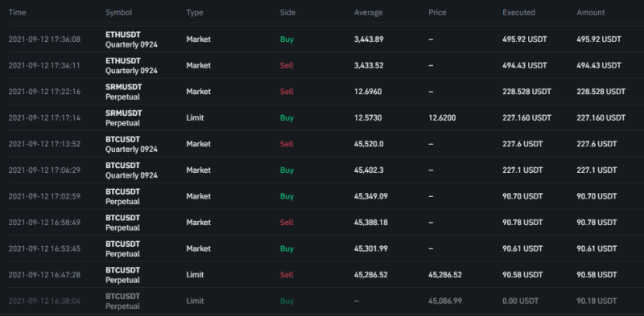Select the BTCUSDT Perpetual order at 17:02:59
644x316 pixels.
[x=322, y=196]
